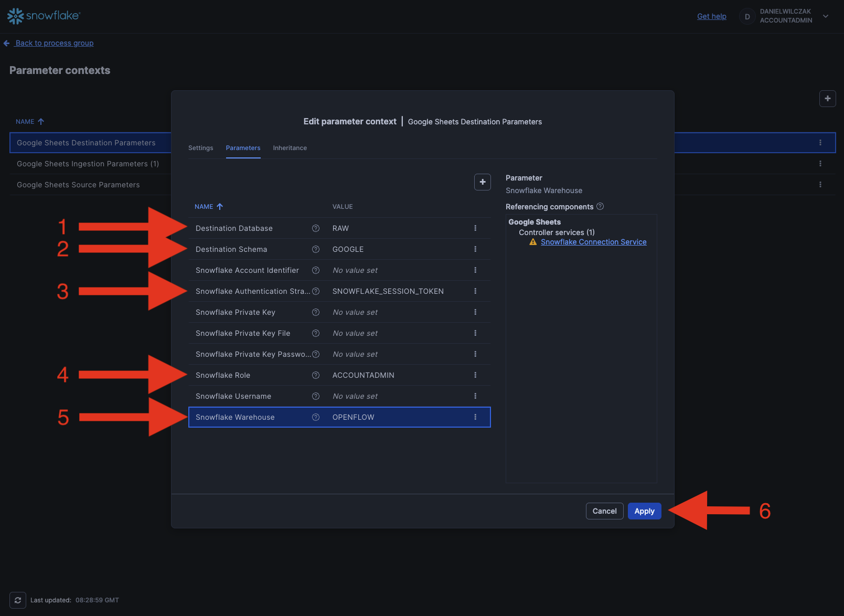Select the Snowflake Account Identifier parameter row
Screen dimensions: 844x616
[x=247, y=270]
